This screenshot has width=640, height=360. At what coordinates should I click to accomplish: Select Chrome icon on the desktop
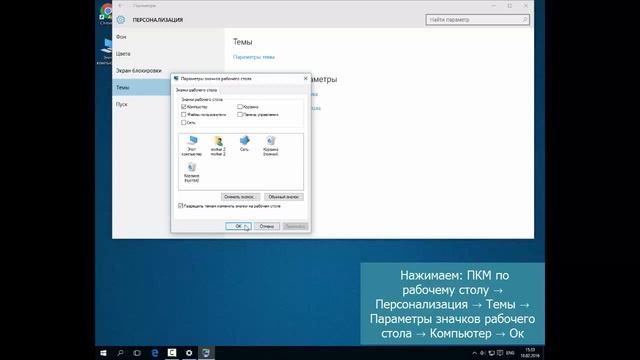pyautogui.click(x=106, y=13)
